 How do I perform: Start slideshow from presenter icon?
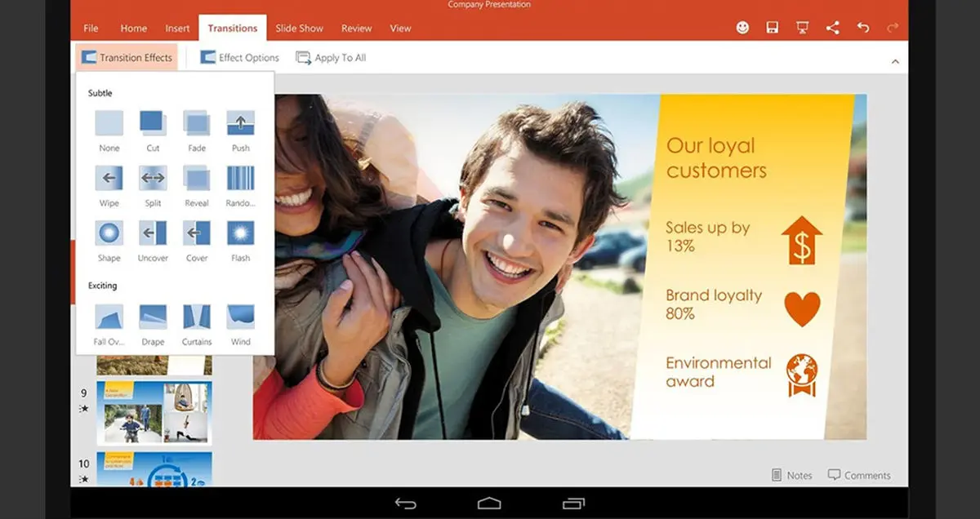pyautogui.click(x=802, y=28)
